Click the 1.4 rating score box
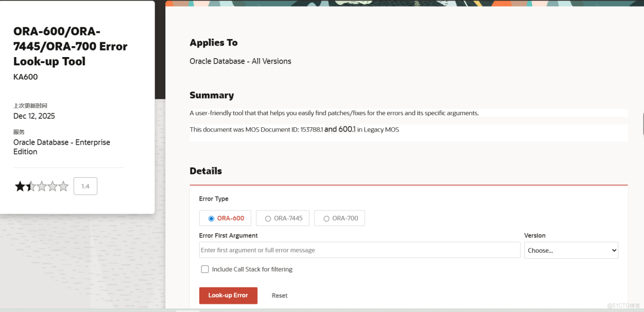This screenshot has width=644, height=312. point(85,186)
